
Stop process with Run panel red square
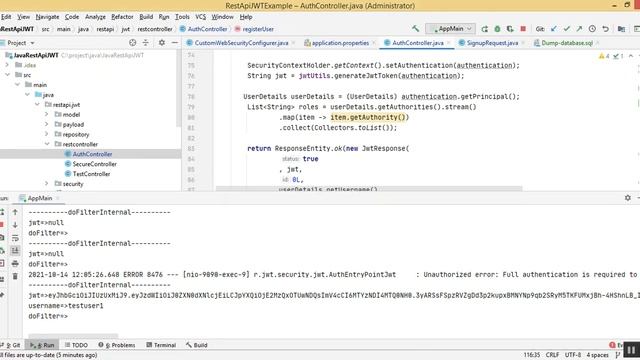[2, 225]
